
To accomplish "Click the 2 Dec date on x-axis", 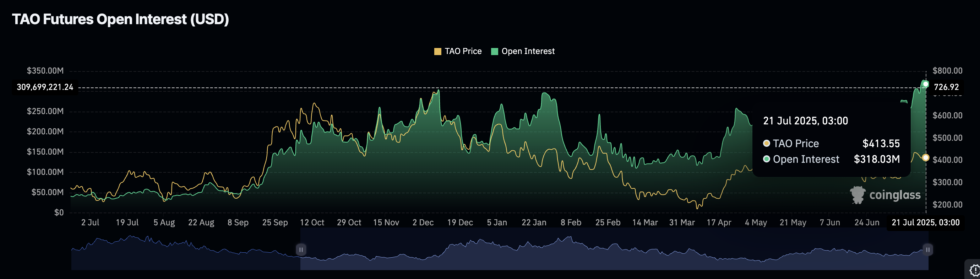I will tap(423, 223).
